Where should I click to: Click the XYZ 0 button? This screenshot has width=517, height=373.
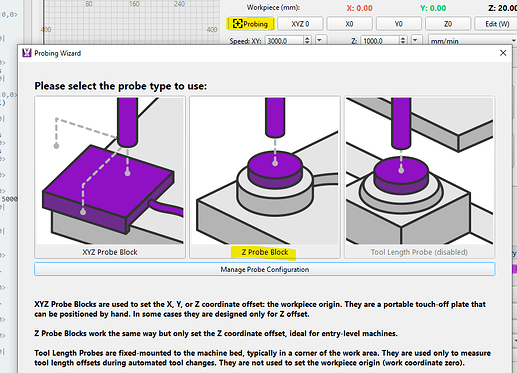300,24
